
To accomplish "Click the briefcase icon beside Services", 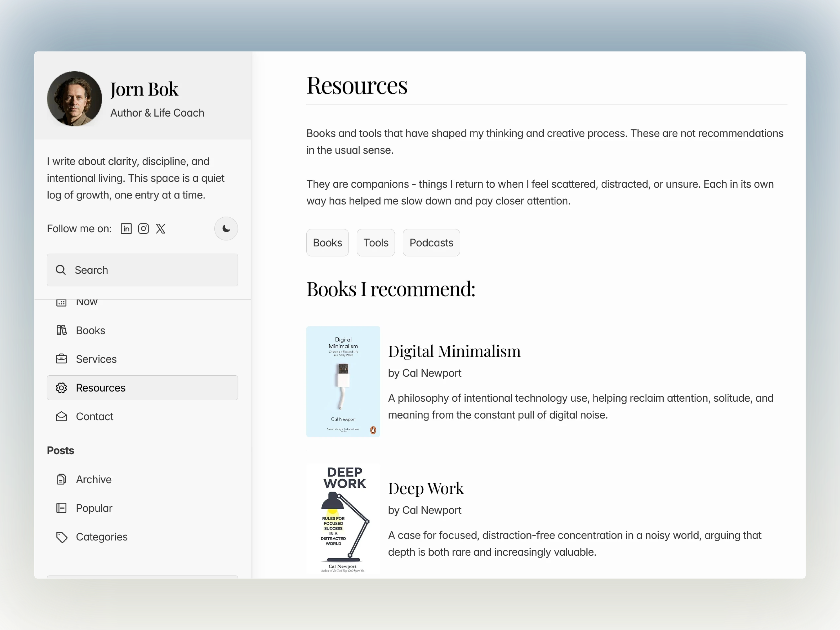I will 61,359.
